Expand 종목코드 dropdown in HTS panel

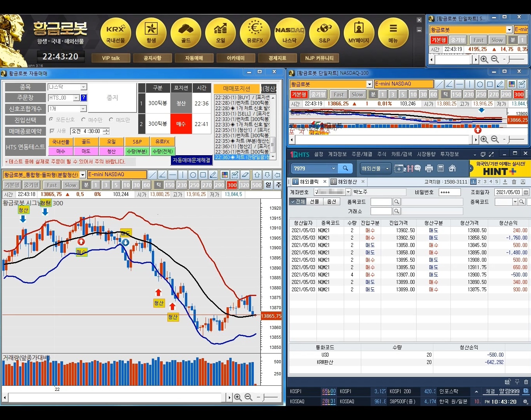(515, 202)
